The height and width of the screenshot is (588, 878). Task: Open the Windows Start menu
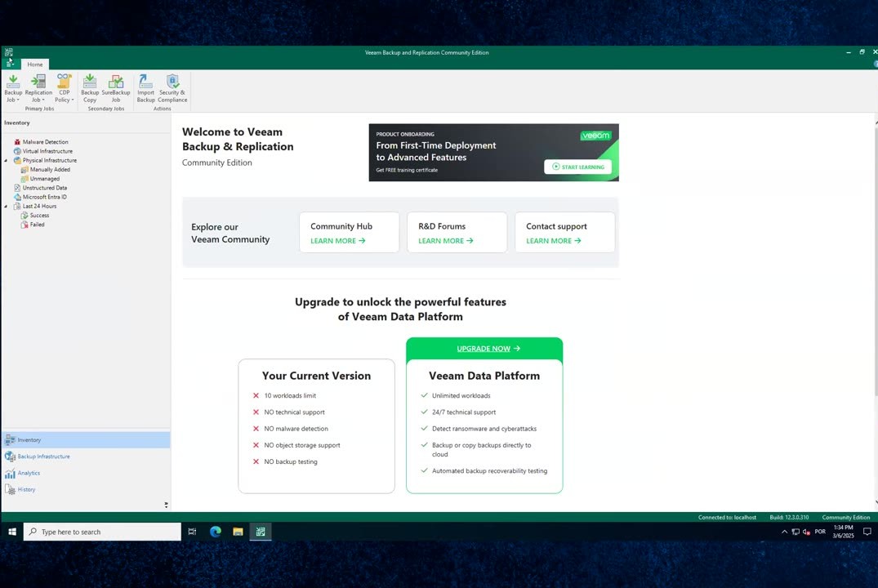coord(11,532)
